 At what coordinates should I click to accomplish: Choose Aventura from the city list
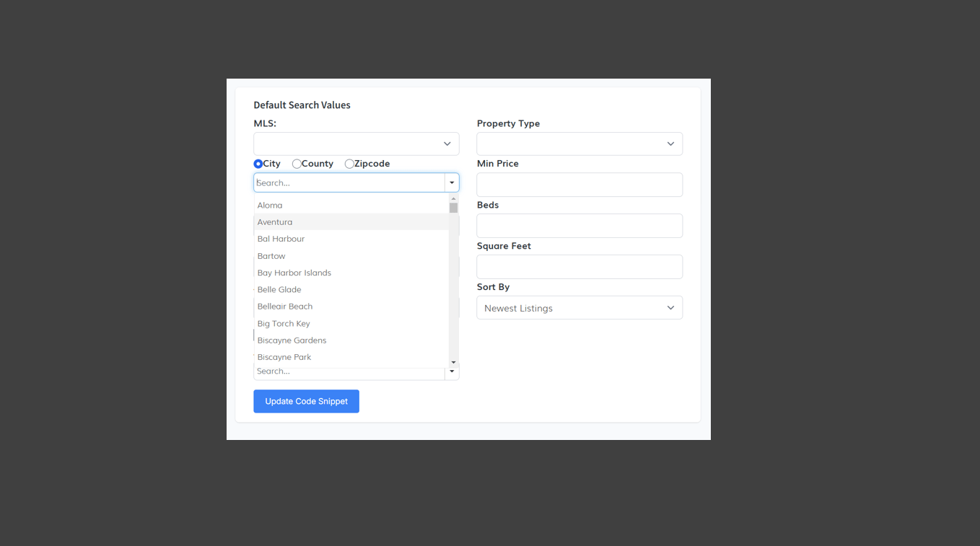pyautogui.click(x=275, y=222)
